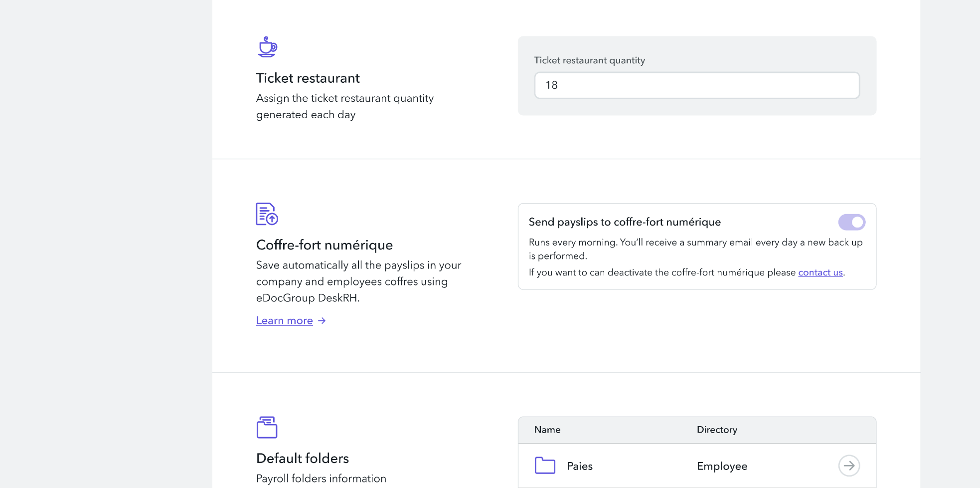Screen dimensions: 980x488
Task: Click the arrow next to Learn more
Action: pos(322,321)
